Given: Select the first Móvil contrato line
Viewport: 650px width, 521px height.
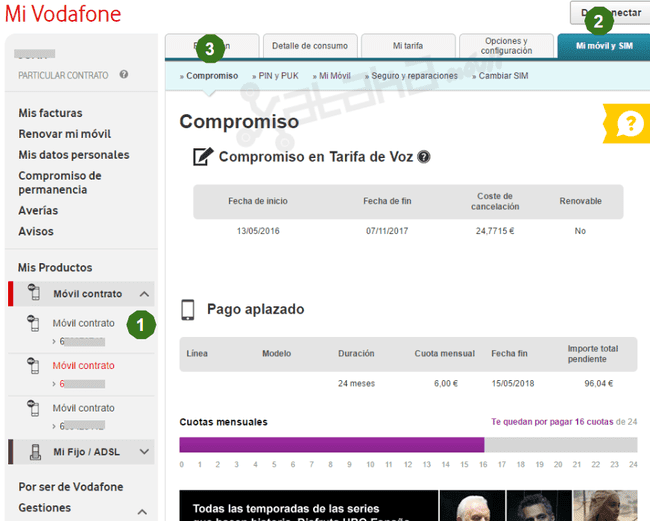Looking at the screenshot, I should (x=83, y=323).
